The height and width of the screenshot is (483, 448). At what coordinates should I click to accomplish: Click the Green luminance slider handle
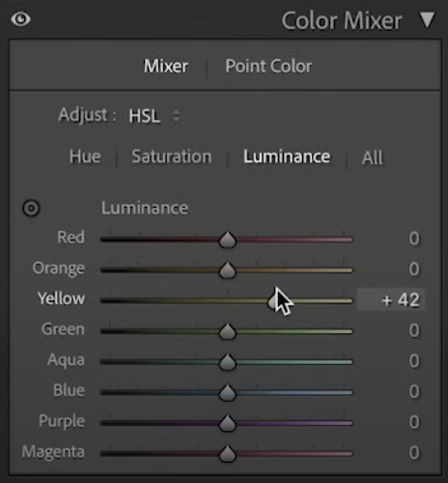[228, 331]
